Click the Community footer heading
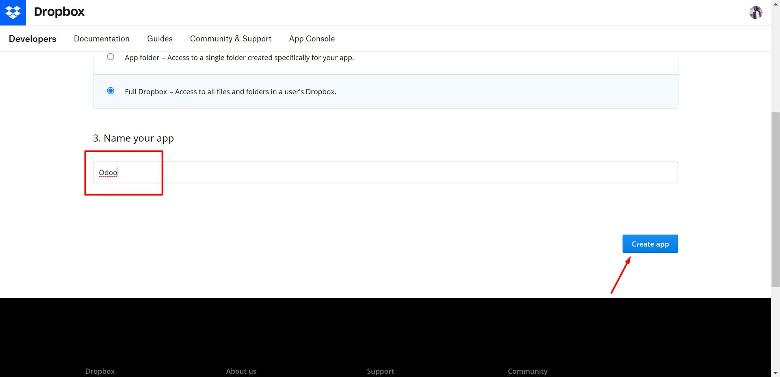Screen dimensions: 780x377 (x=527, y=372)
